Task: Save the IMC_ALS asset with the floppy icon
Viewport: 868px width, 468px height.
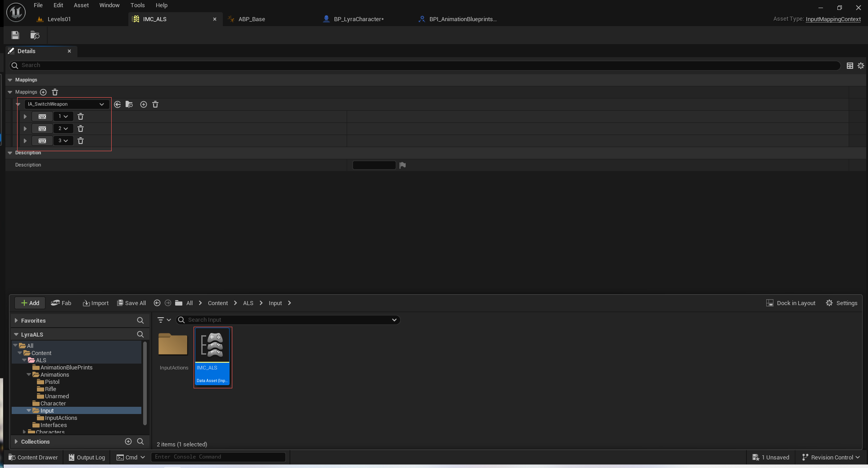Action: point(15,35)
